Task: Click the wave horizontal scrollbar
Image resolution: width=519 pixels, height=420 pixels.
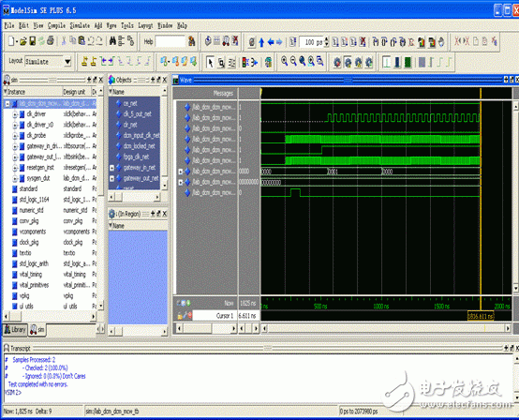Action: tap(386, 328)
